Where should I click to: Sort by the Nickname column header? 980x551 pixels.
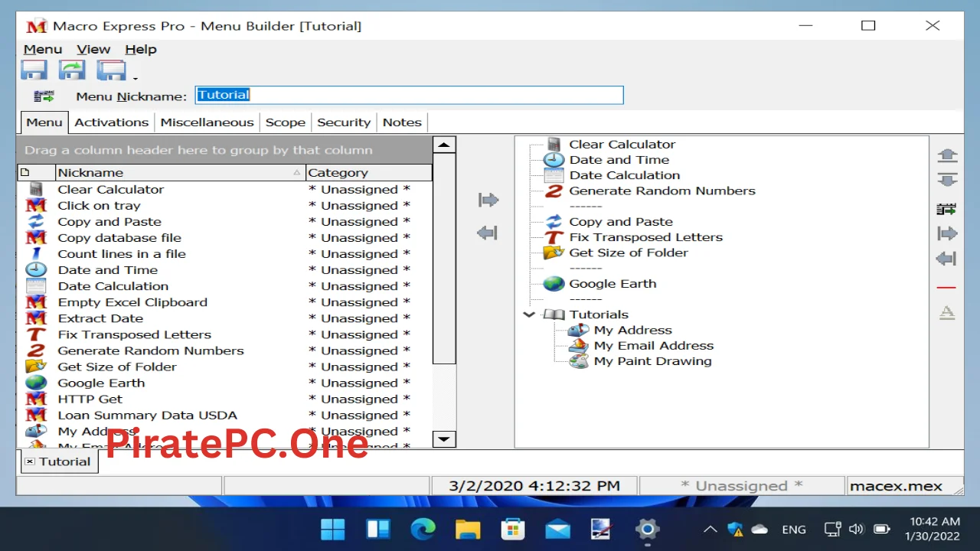180,173
